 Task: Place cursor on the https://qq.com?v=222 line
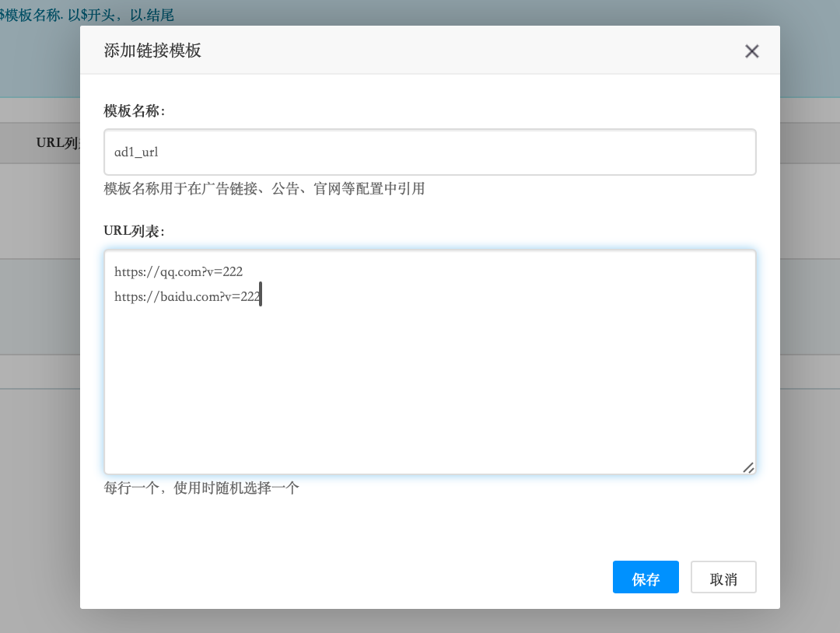point(178,271)
